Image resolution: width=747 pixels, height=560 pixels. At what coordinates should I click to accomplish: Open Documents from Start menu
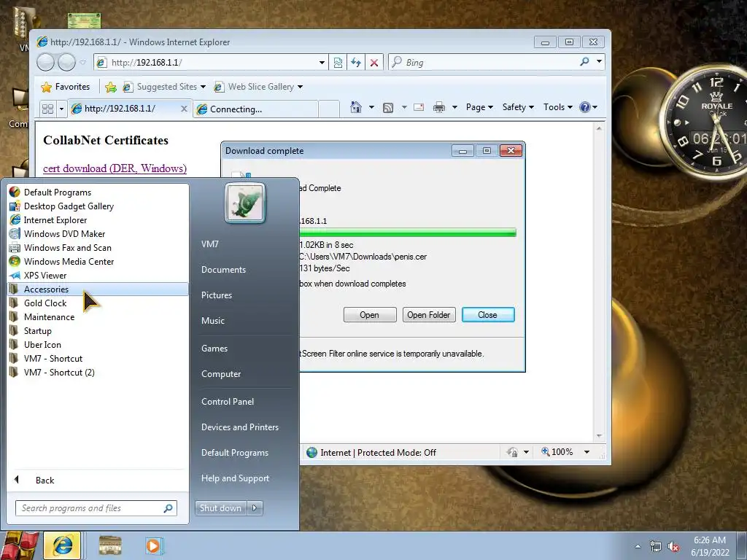coord(223,270)
